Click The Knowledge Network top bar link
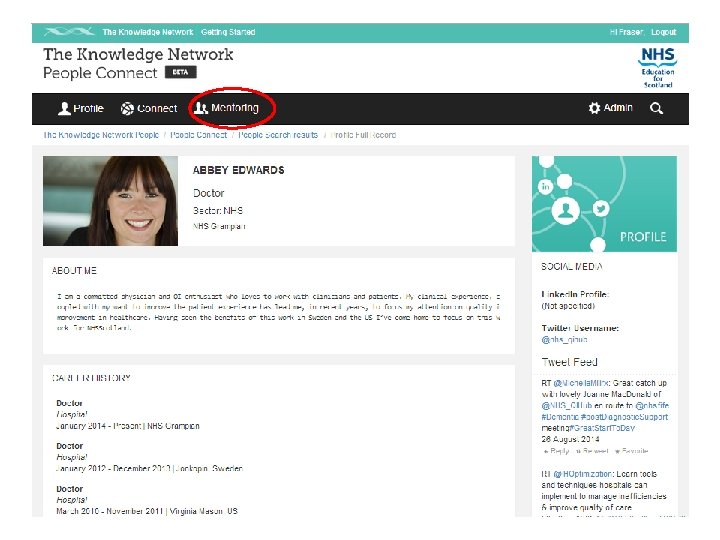Screen dimensions: 720x540 click(148, 32)
